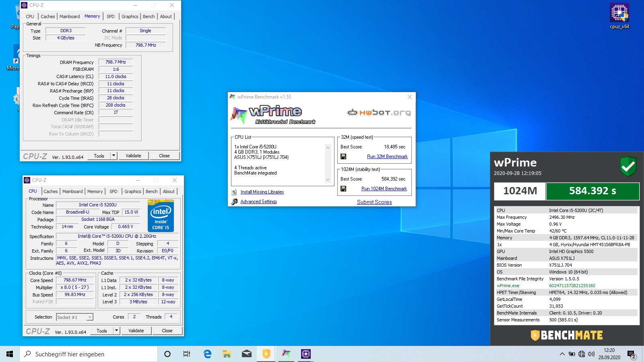Open the Mail app from the taskbar

click(246, 354)
